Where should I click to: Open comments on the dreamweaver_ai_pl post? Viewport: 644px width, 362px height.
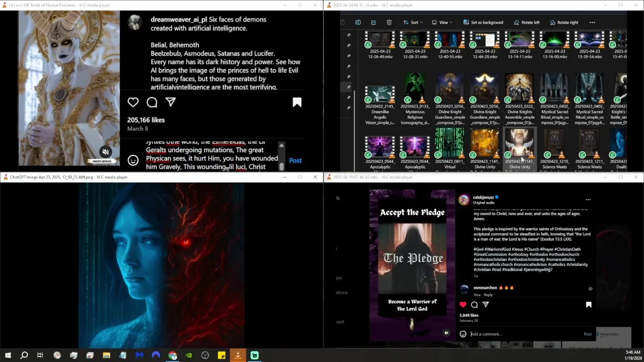tap(152, 102)
